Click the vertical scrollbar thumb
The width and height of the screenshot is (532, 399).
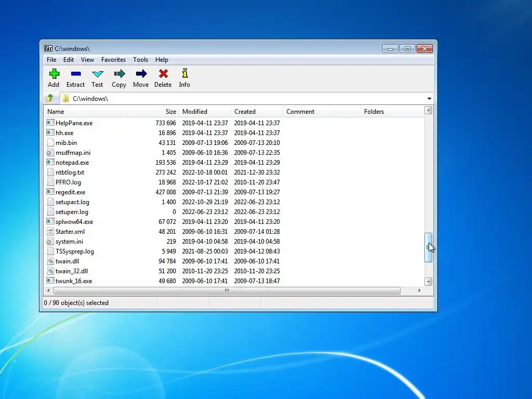tap(429, 248)
